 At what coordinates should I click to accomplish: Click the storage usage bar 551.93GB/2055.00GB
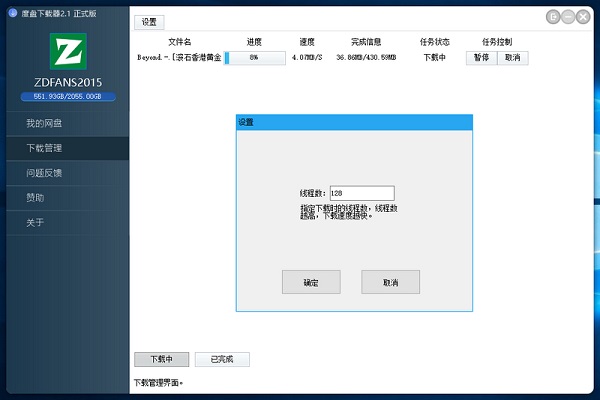pos(66,97)
